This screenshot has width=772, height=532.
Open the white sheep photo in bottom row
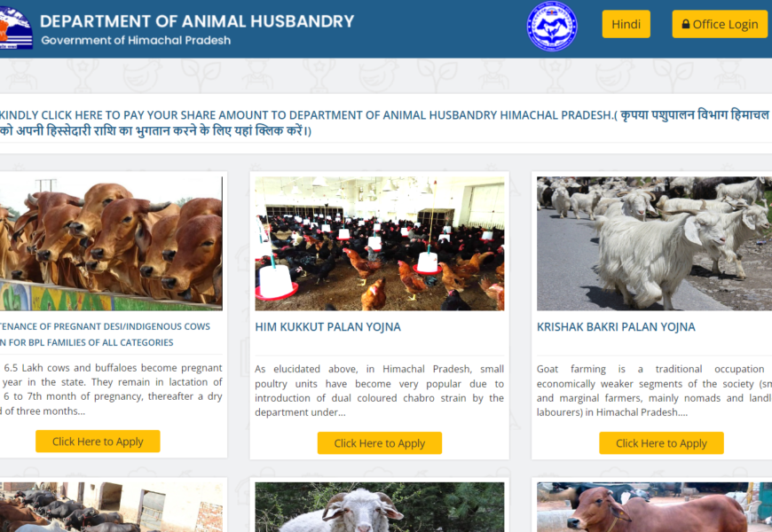(x=379, y=507)
